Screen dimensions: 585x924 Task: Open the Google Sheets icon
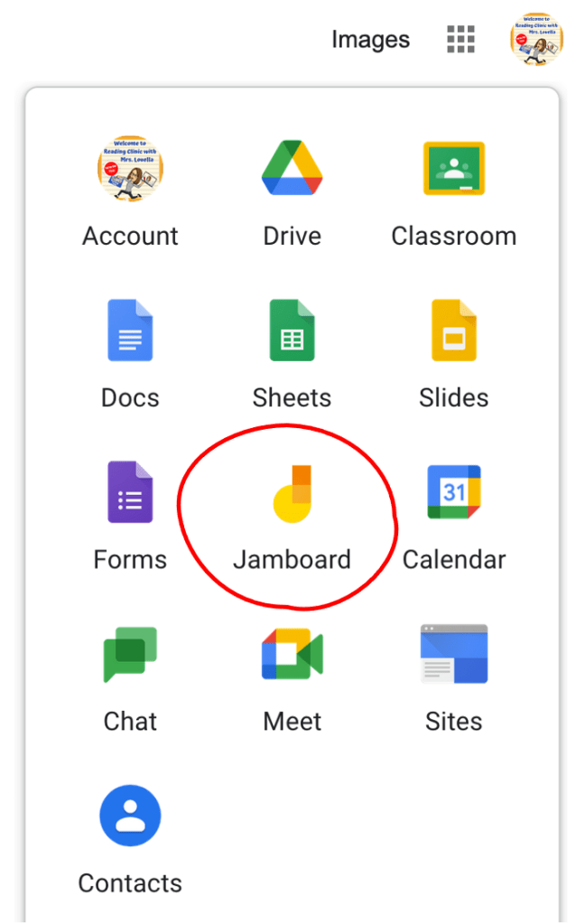pyautogui.click(x=292, y=331)
